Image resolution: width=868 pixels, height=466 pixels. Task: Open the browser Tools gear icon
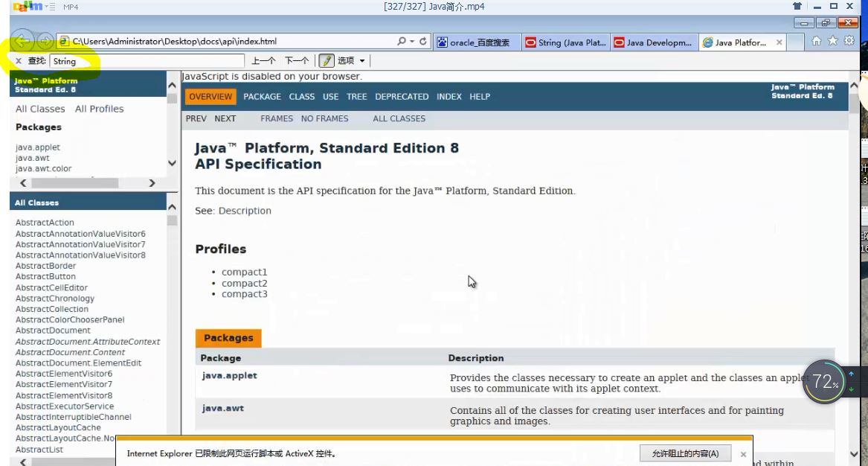click(x=849, y=41)
